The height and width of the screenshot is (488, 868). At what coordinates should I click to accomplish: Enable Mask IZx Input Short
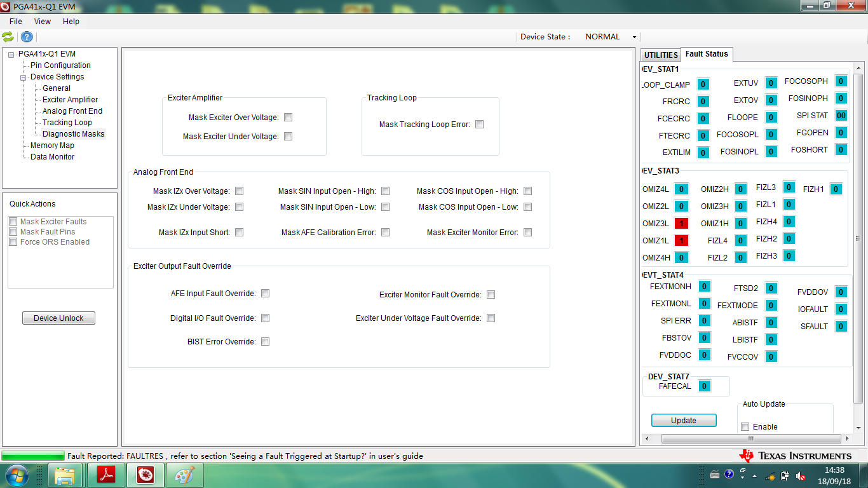tap(240, 233)
